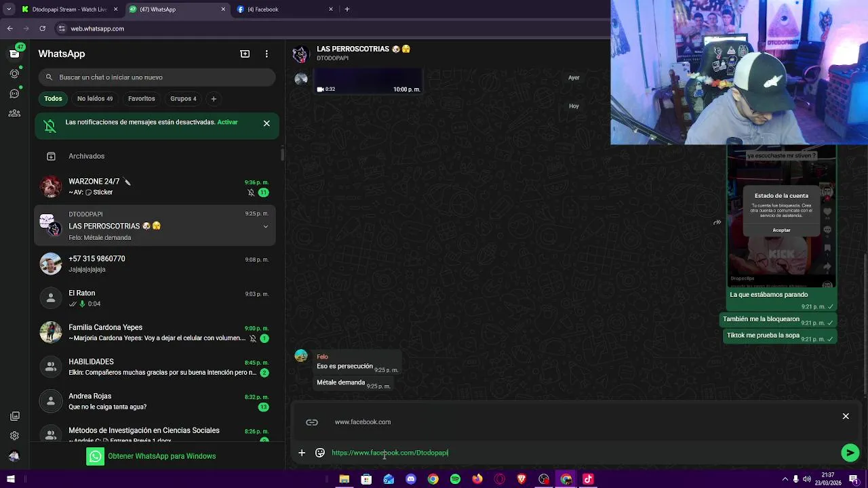Play the 0:32 video message

point(368,80)
